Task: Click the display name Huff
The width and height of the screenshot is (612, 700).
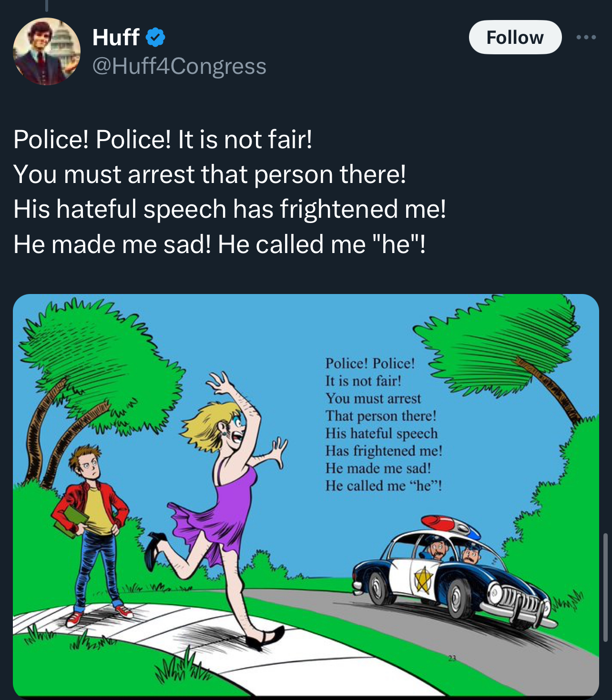Action: [x=116, y=37]
